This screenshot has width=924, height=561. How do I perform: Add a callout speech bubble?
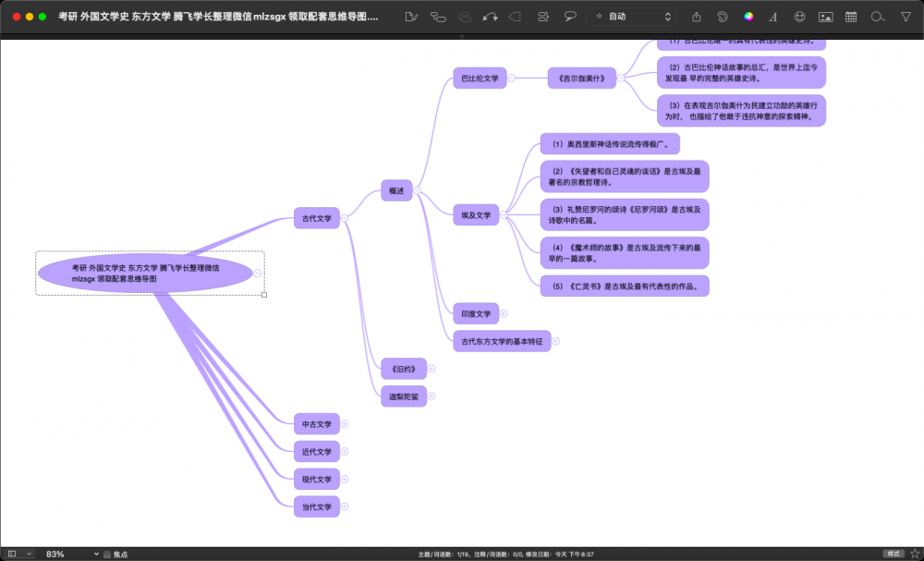(570, 17)
